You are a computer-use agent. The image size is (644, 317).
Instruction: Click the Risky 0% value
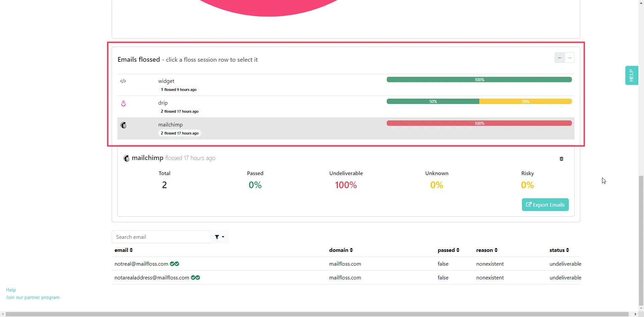(x=527, y=185)
